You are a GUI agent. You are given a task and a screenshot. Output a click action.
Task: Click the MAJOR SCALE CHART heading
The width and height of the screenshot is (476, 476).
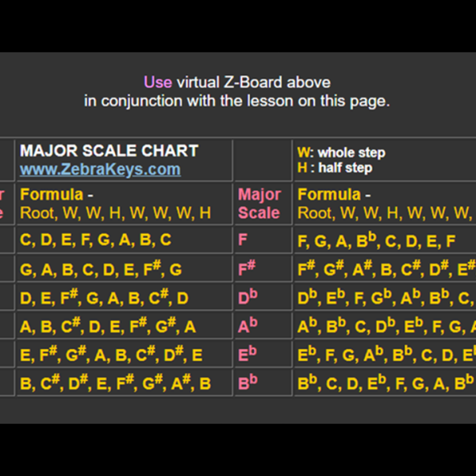[x=109, y=151]
